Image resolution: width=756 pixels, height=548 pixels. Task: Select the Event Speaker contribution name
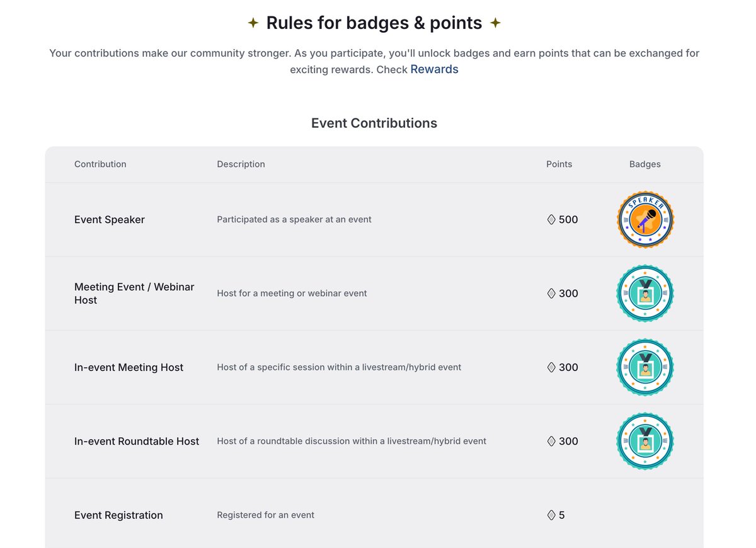pos(110,220)
